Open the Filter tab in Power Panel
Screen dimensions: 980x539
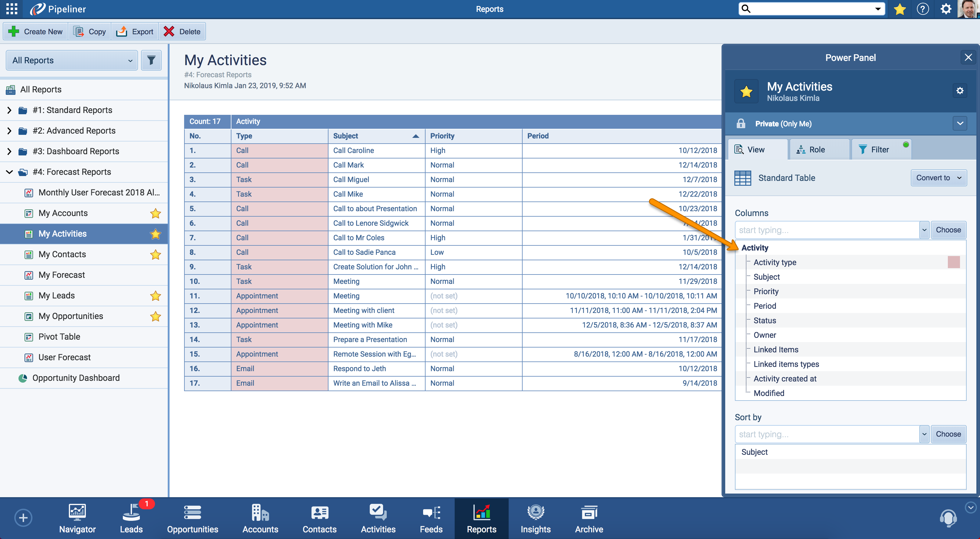click(880, 149)
